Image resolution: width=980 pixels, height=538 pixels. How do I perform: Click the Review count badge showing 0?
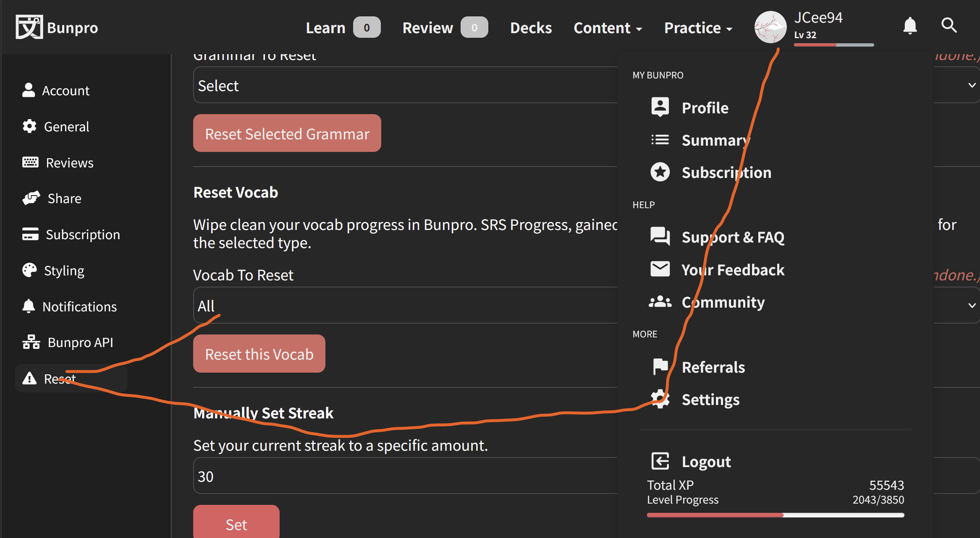(474, 28)
